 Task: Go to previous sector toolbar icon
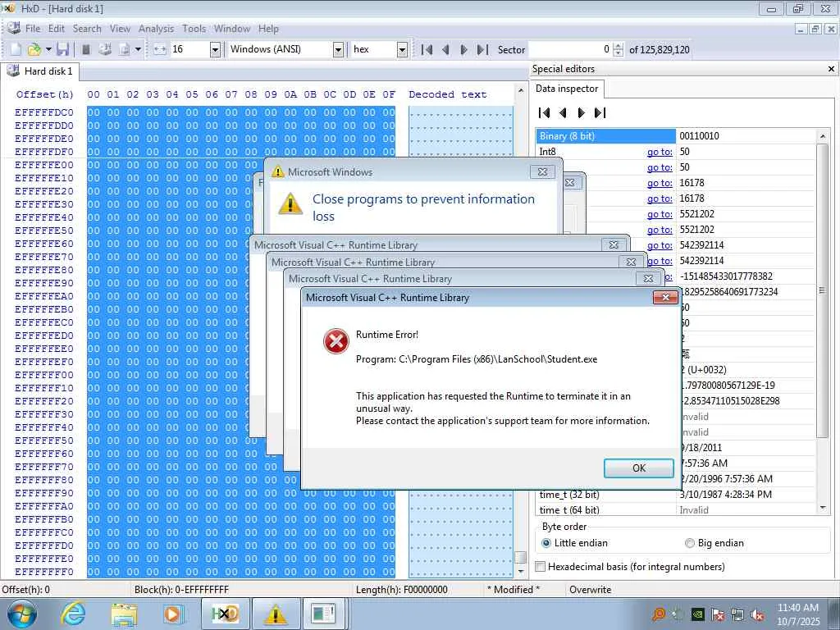(445, 49)
